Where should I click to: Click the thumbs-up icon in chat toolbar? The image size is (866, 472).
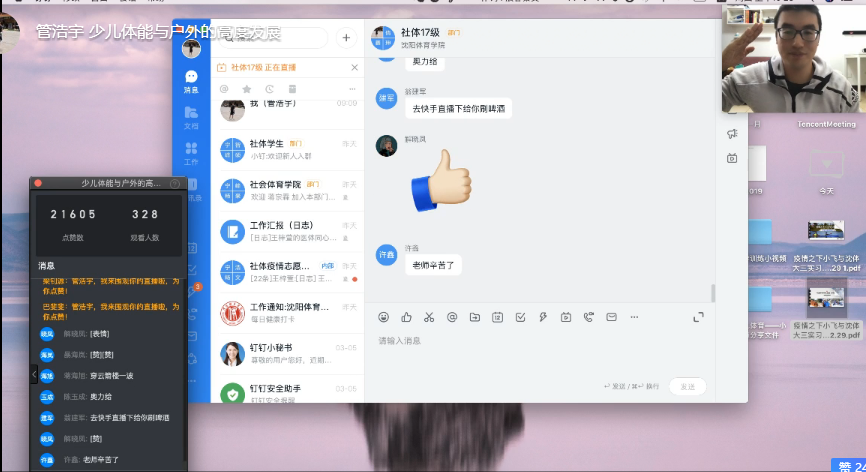point(406,317)
